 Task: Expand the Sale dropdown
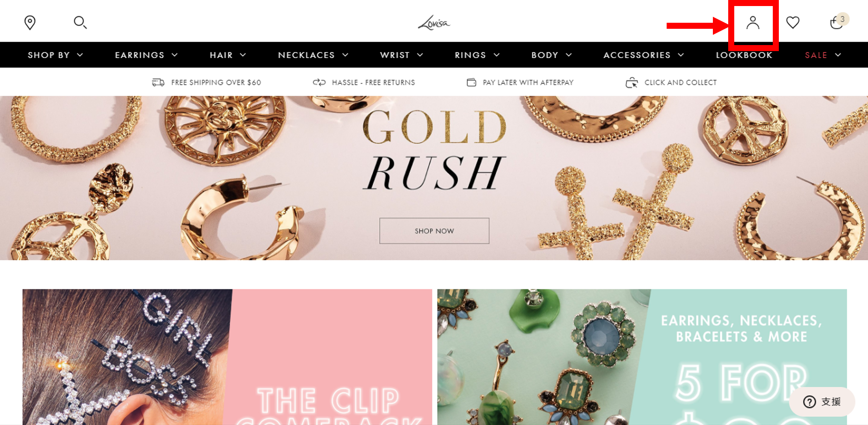pos(823,55)
